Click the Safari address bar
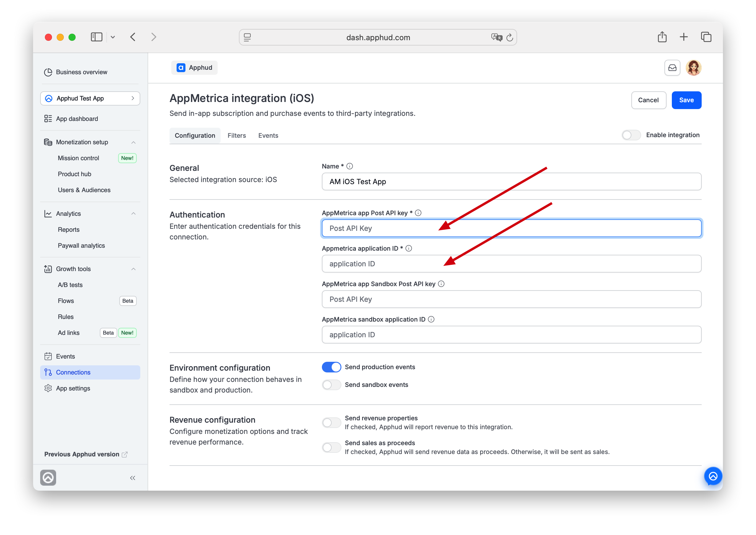Screen dimensions: 756x535 point(378,37)
